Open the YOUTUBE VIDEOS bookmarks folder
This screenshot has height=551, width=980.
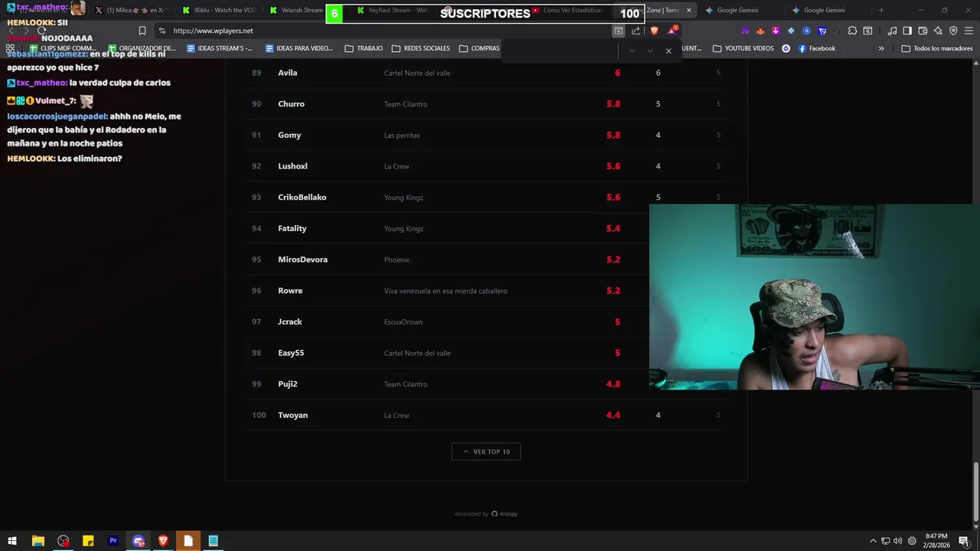pyautogui.click(x=743, y=48)
